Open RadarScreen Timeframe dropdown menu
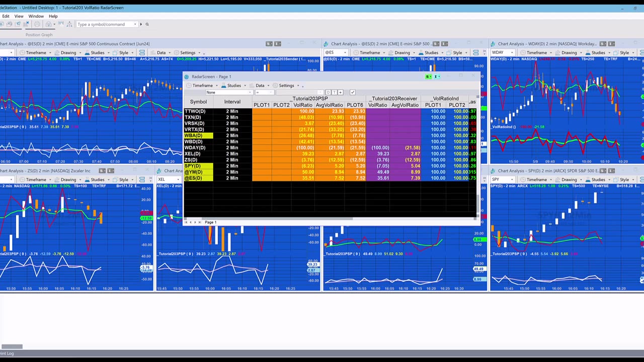 (217, 85)
